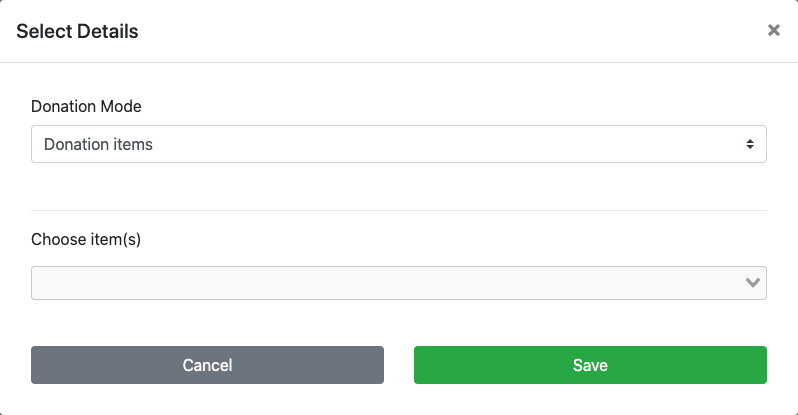This screenshot has width=798, height=415.
Task: Open the Donation Mode dropdown
Action: point(398,144)
